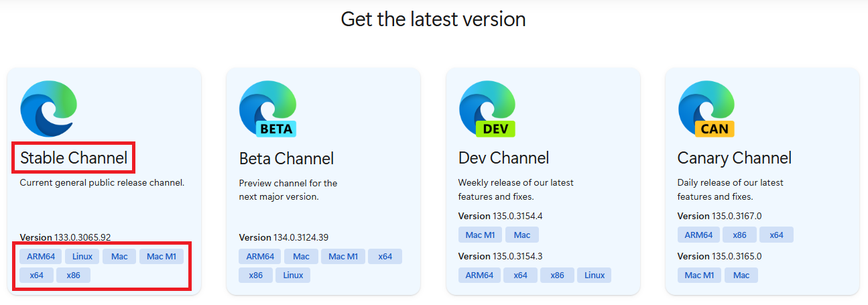Click Canary 'Daily release' description text
868x305 pixels.
point(731,190)
